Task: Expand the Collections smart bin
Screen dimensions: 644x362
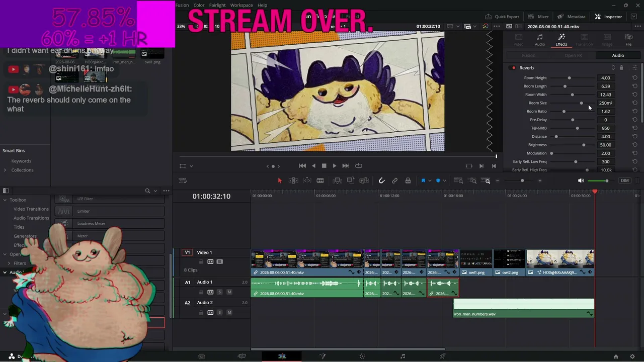Action: click(5, 170)
